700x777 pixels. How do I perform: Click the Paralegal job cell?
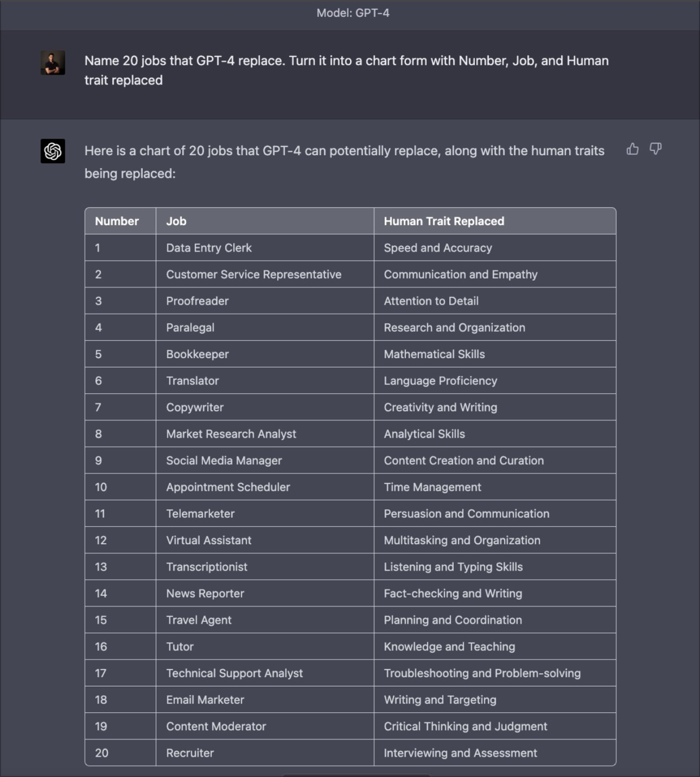(190, 328)
